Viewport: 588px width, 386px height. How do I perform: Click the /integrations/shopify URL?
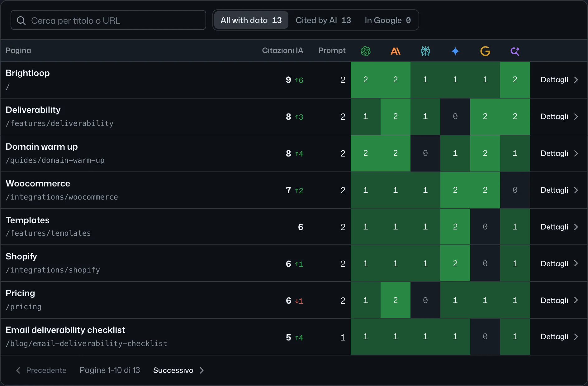click(x=53, y=270)
